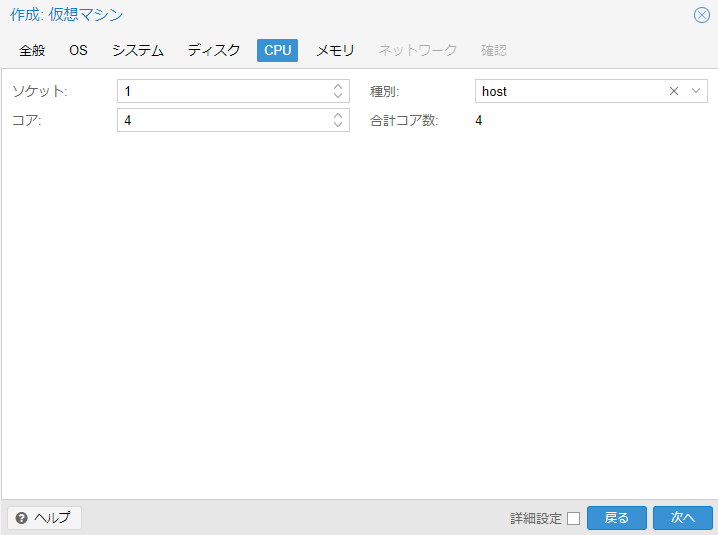The height and width of the screenshot is (535, 718).
Task: Click the 合計コア数 label
Action: pos(404,120)
